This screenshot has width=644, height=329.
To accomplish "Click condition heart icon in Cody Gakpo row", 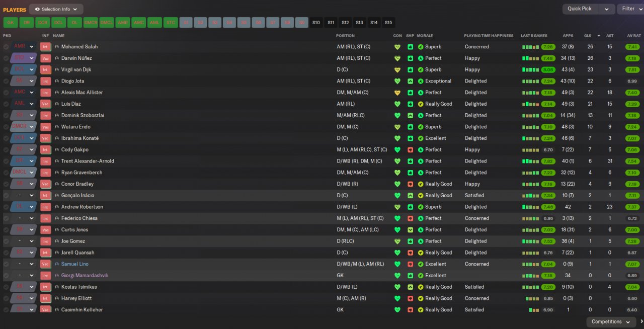I will pyautogui.click(x=397, y=150).
